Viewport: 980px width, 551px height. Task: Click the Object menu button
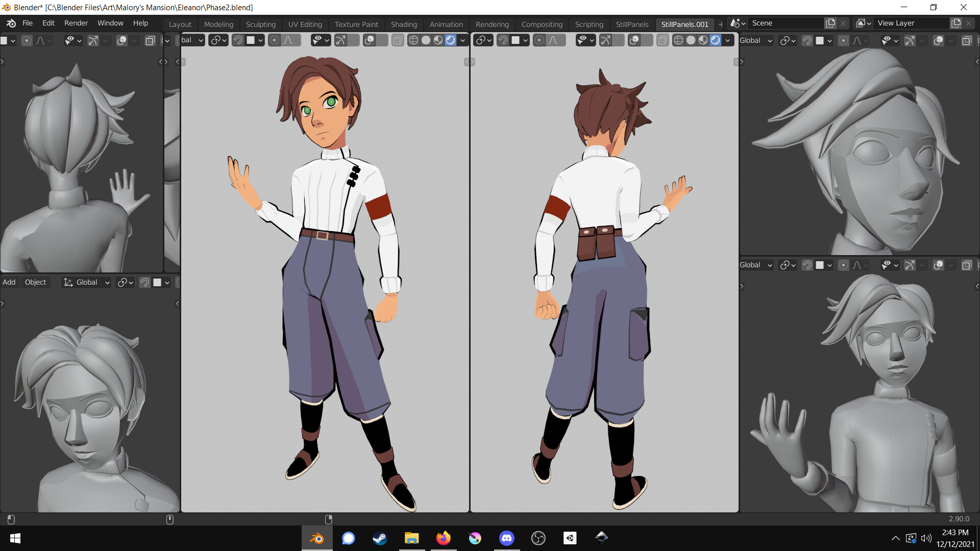point(35,282)
